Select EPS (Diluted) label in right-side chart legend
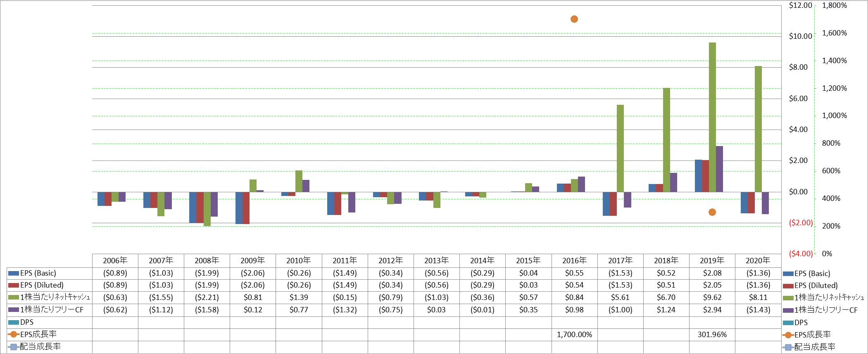The width and height of the screenshot is (868, 354). pos(816,286)
